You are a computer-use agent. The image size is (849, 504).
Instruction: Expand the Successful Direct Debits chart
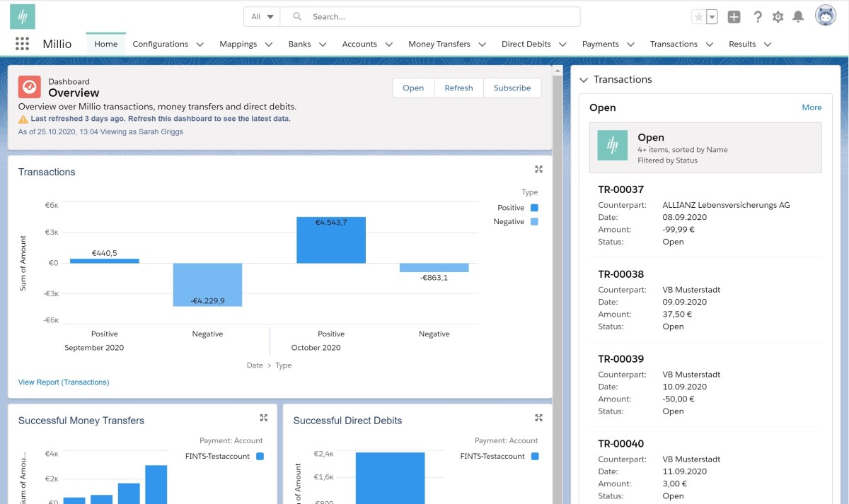point(539,418)
